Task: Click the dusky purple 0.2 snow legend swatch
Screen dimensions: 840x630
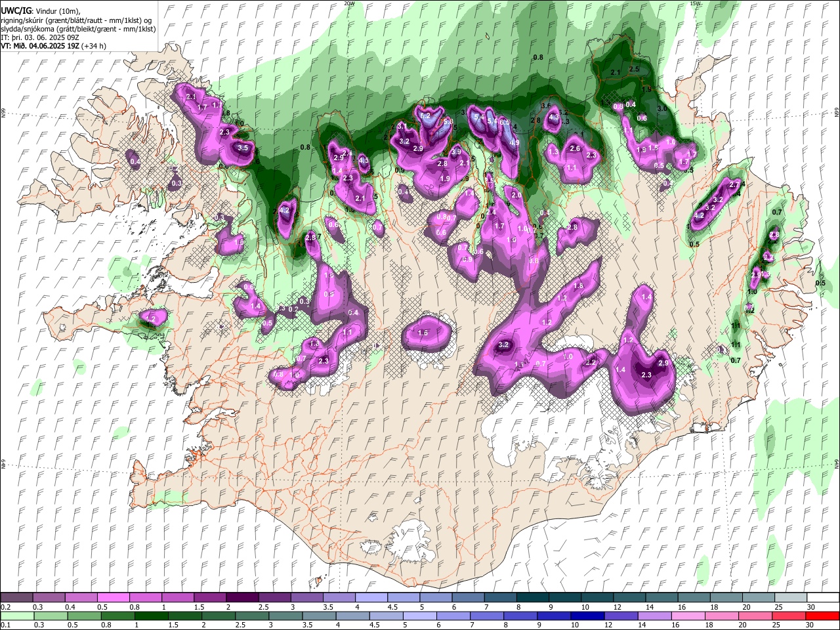Action: click(x=16, y=598)
